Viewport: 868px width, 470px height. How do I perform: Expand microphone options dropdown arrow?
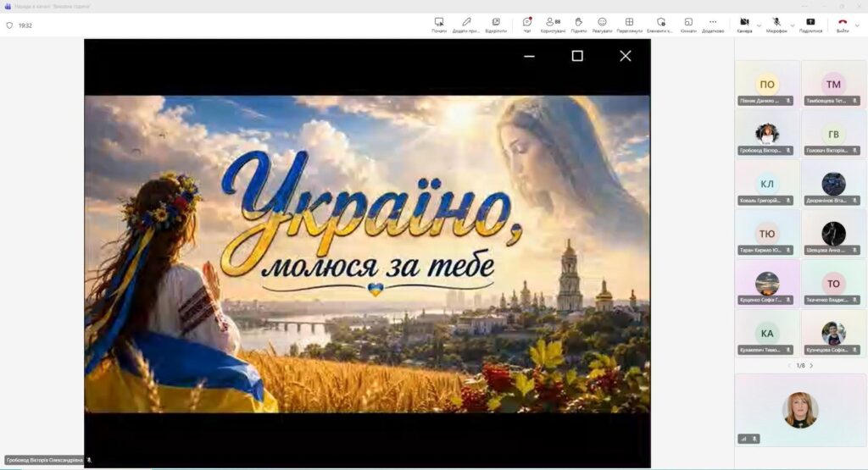coord(793,25)
